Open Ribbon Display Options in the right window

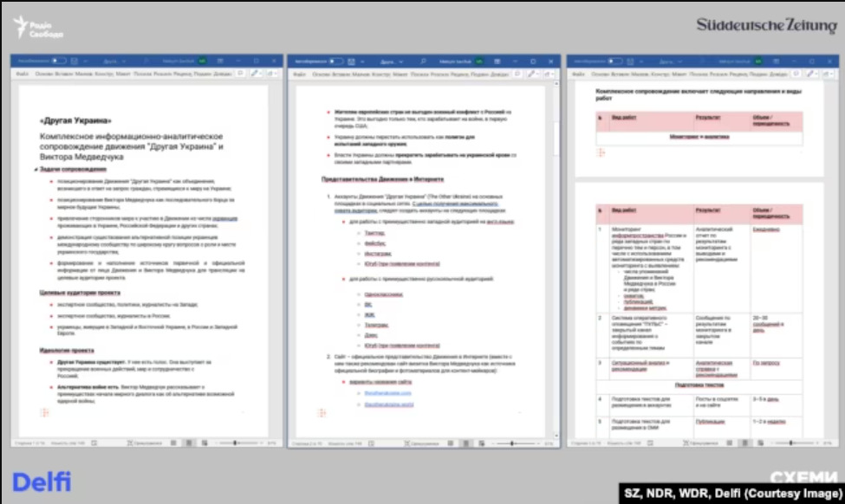click(x=776, y=61)
